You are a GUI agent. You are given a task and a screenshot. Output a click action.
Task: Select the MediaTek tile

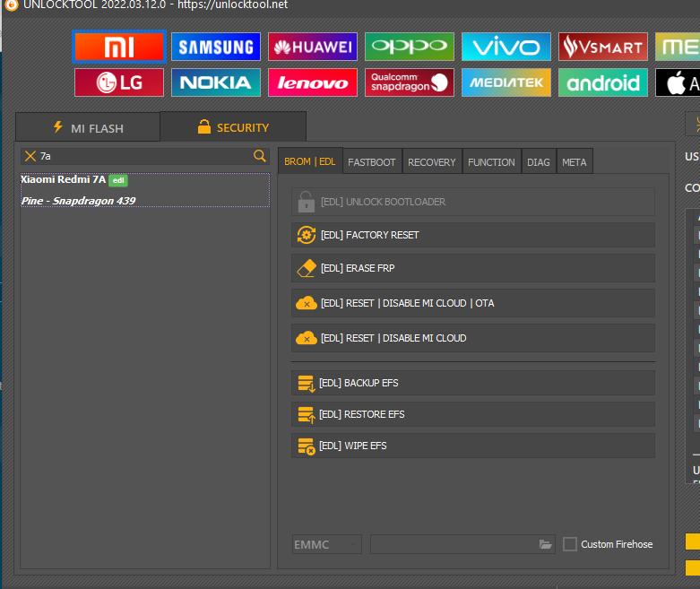[x=506, y=82]
